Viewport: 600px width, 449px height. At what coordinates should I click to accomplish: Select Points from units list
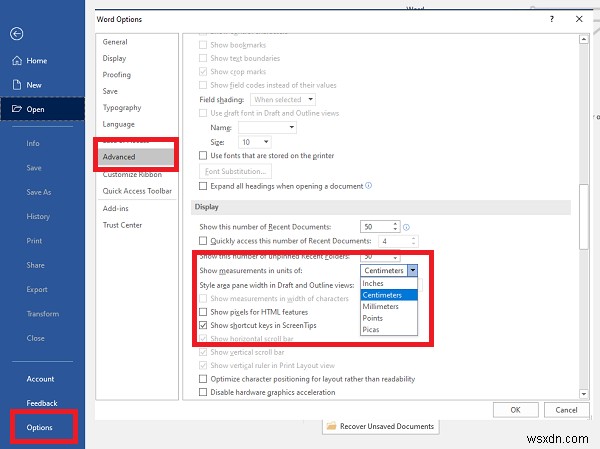pos(389,318)
